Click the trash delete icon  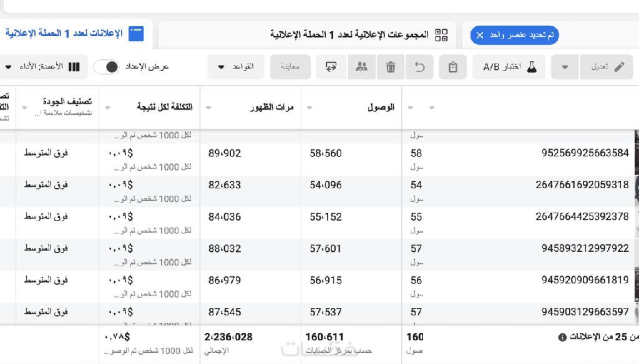click(391, 67)
